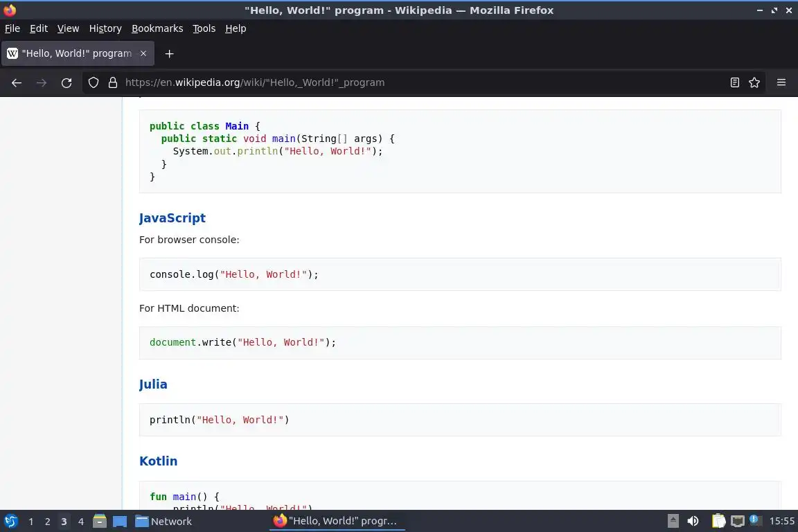Click the network monitor tray icon

[738, 521]
